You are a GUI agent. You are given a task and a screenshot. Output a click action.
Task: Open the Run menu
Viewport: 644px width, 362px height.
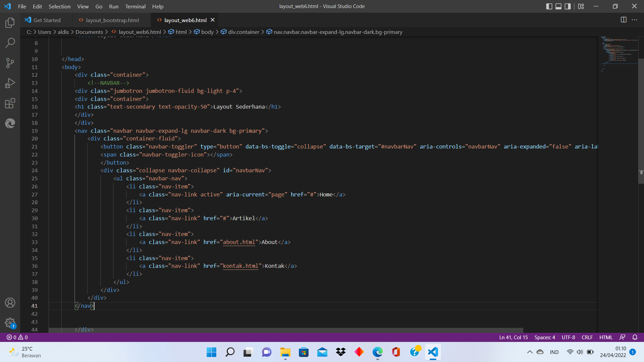113,6
